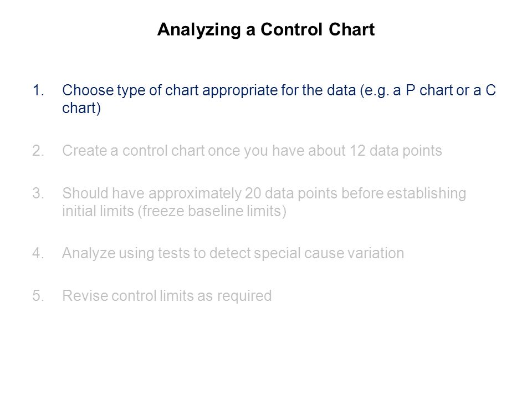Click the letter 'P' before 'chart or a C'

pyautogui.click(x=411, y=90)
